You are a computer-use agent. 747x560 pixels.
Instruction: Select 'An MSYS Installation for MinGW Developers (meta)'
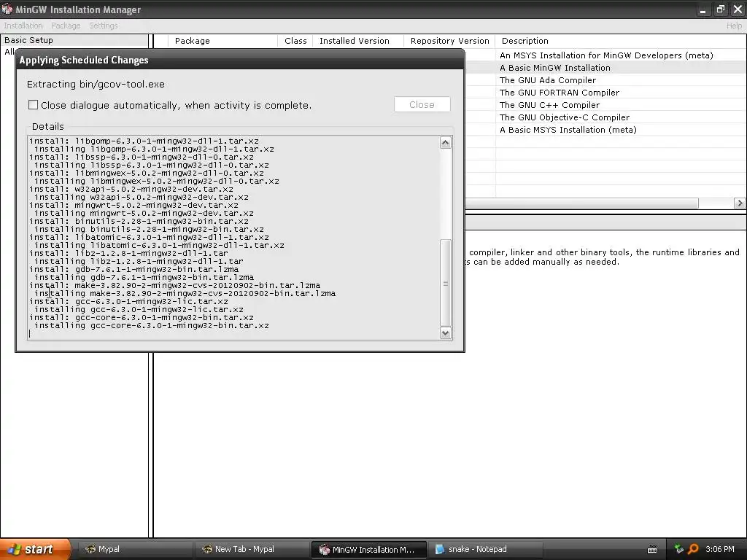(x=606, y=55)
